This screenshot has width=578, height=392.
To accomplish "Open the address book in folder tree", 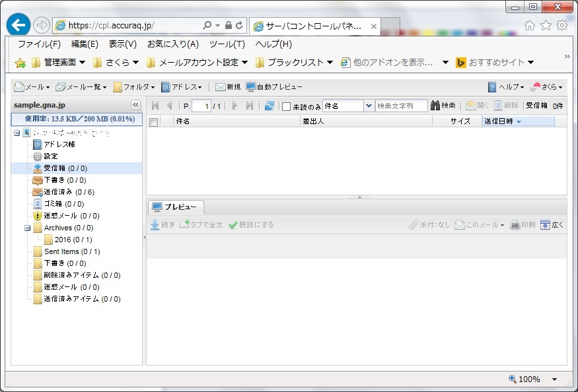I will tap(57, 145).
